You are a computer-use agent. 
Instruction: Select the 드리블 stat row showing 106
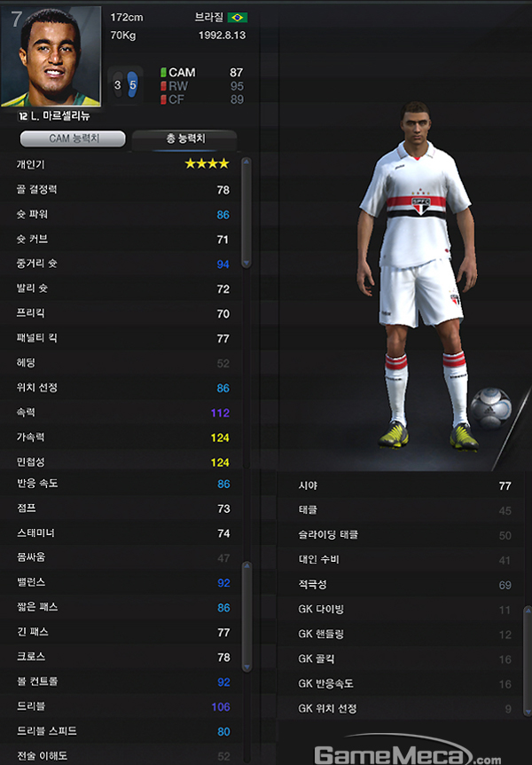pyautogui.click(x=122, y=706)
